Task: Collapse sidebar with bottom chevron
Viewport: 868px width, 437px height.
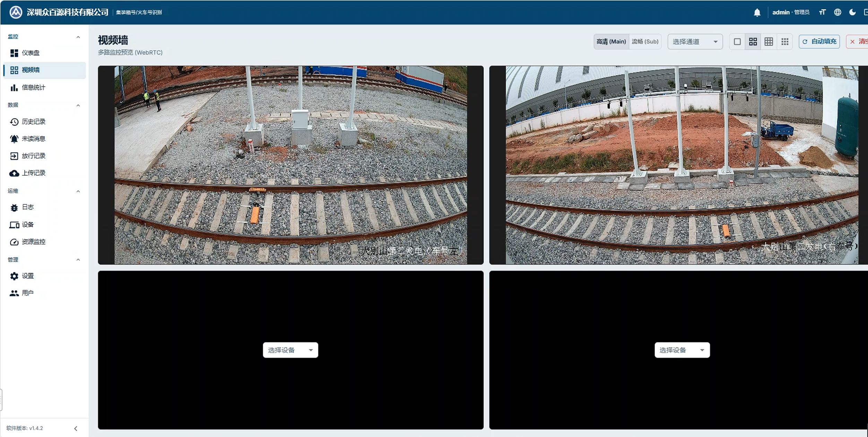Action: (76, 428)
